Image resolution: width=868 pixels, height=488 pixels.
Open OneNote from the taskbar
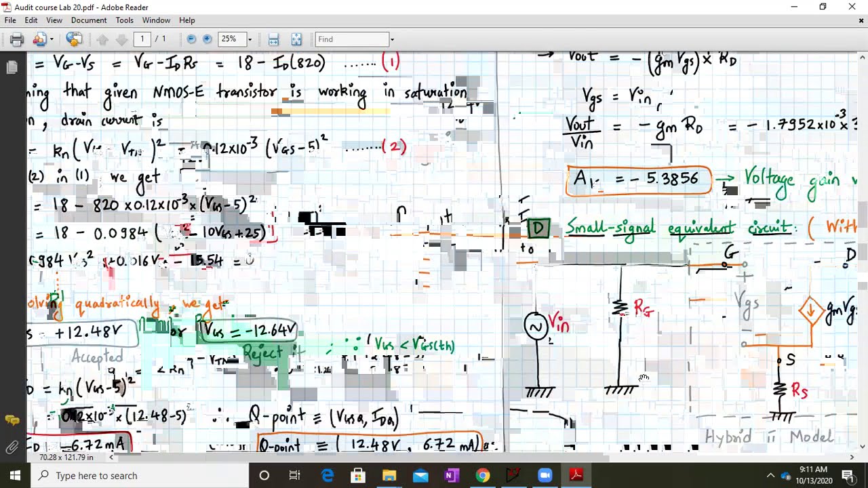click(451, 476)
